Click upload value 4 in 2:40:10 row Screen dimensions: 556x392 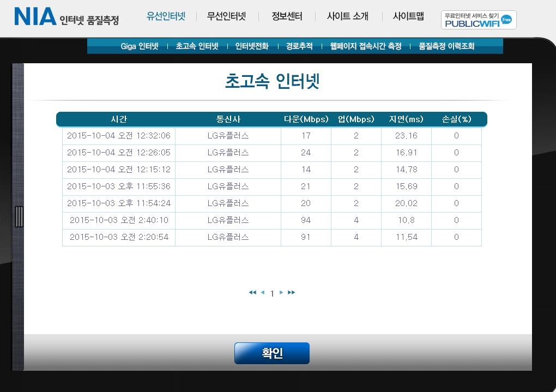[x=356, y=220]
